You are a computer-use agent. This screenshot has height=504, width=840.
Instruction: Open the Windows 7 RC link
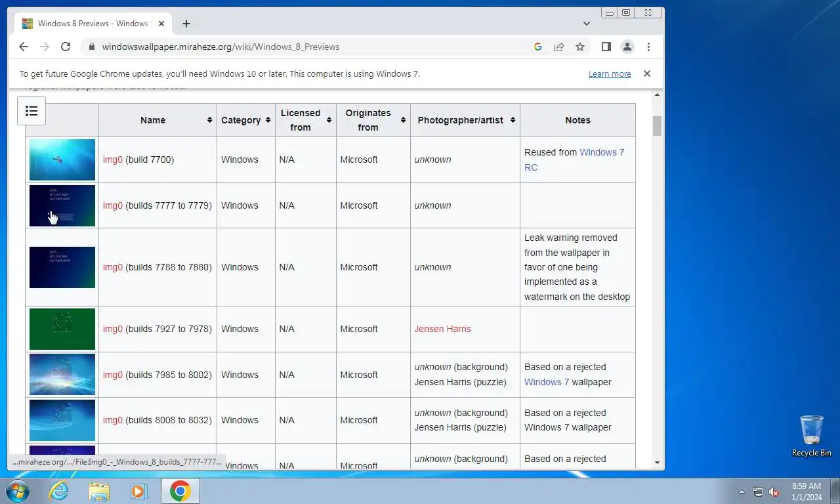coord(574,159)
